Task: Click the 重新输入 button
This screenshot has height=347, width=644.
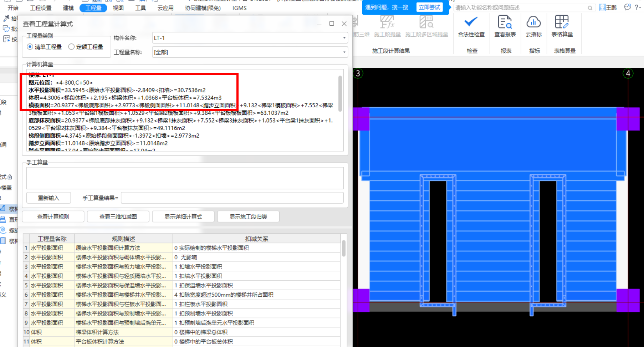Action: pyautogui.click(x=48, y=198)
